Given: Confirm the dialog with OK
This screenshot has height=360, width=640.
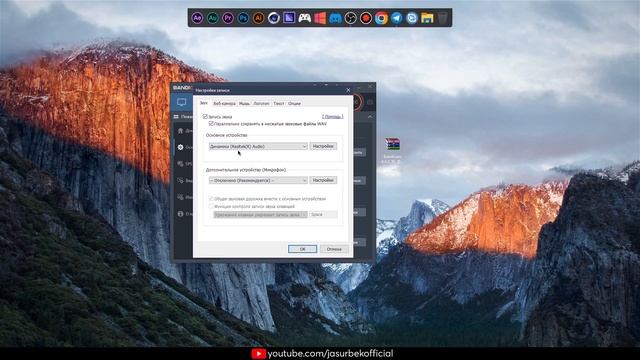Looking at the screenshot, I should [302, 249].
